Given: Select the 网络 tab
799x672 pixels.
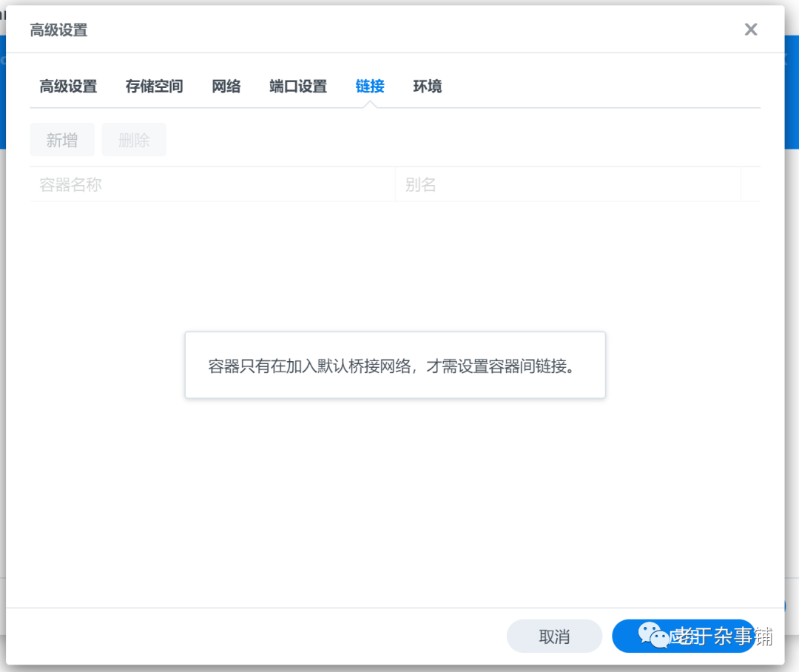Looking at the screenshot, I should [x=226, y=86].
